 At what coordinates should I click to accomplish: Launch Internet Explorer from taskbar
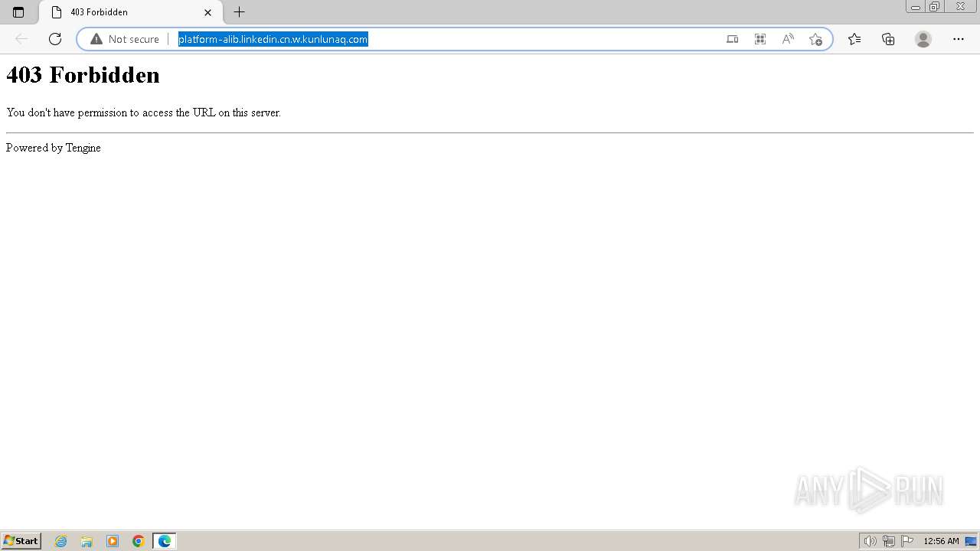click(x=61, y=541)
